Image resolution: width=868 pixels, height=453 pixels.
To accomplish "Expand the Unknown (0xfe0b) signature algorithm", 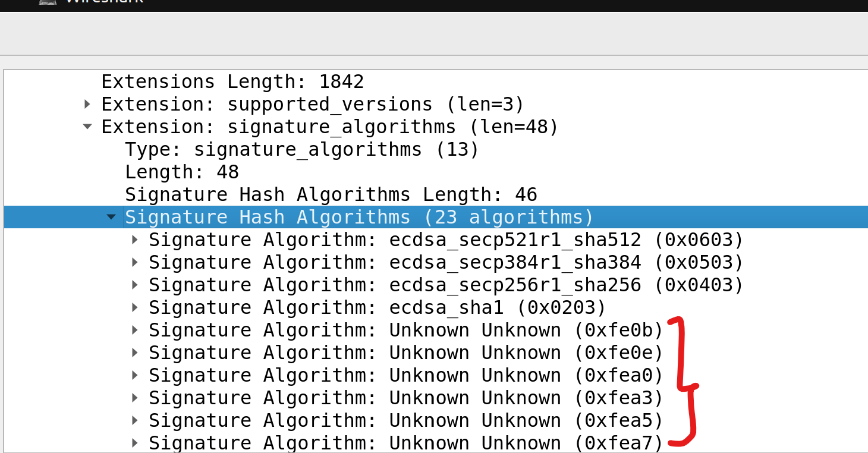I will click(x=136, y=330).
